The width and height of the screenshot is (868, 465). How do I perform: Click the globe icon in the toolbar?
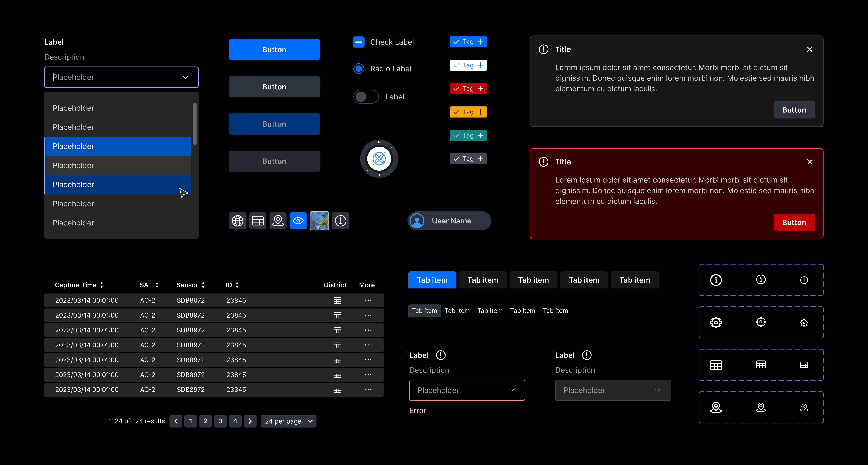coord(238,221)
